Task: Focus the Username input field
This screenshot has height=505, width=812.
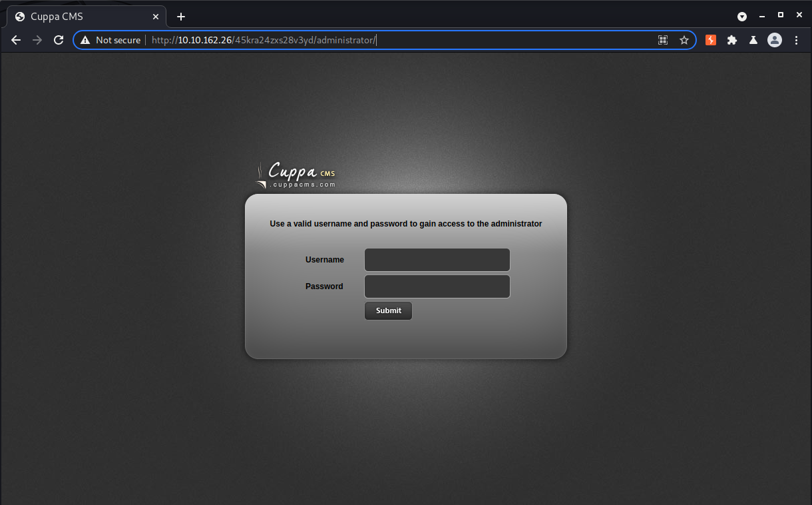Action: coord(437,260)
